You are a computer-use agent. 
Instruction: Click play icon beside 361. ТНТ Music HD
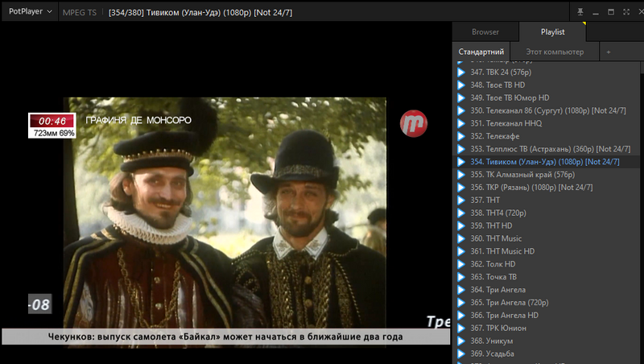click(461, 251)
